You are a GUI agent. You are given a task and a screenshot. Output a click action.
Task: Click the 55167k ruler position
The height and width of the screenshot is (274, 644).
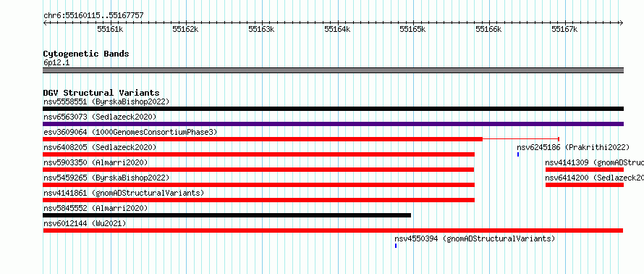(x=564, y=29)
